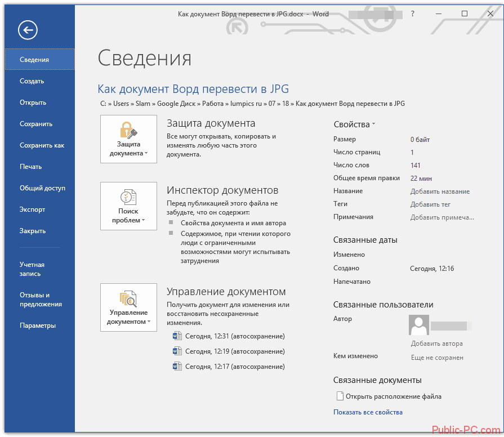The image size is (504, 437).
Task: Open the Поиск проблем dropdown button
Action: click(128, 216)
